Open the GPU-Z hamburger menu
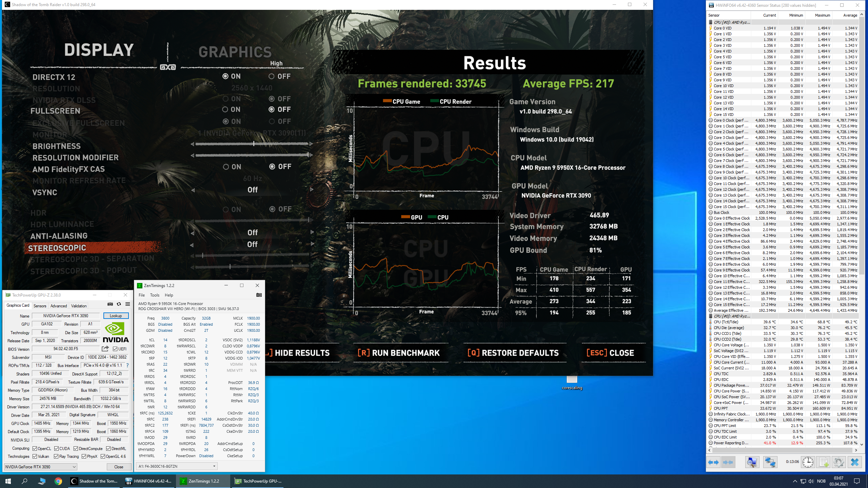868x488 pixels. point(127,304)
